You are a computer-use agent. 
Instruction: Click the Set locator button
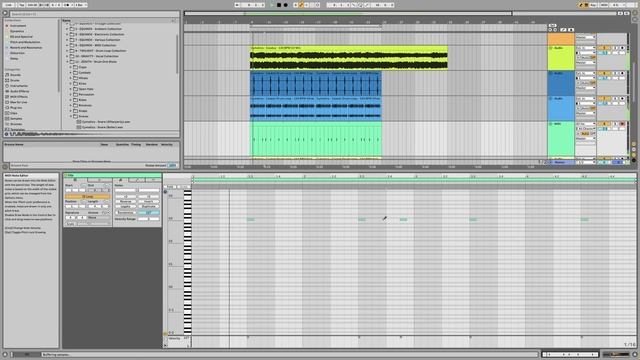click(553, 25)
